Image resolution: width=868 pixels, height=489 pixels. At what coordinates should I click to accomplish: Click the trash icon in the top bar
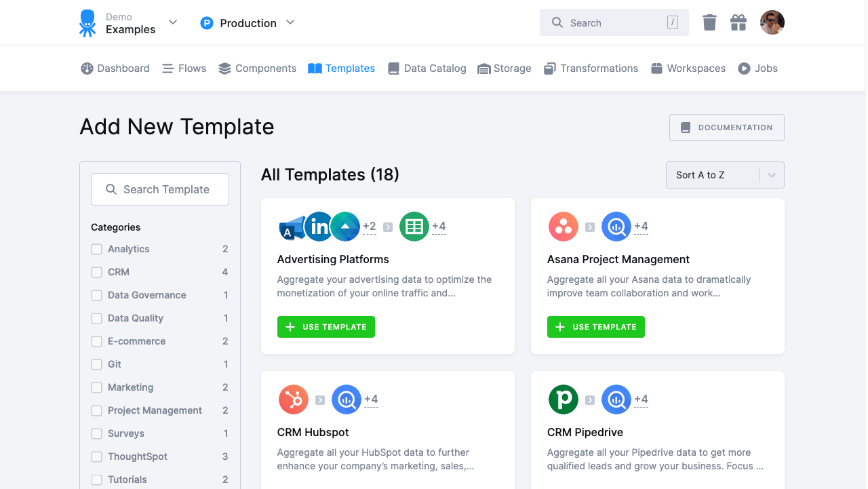point(709,22)
